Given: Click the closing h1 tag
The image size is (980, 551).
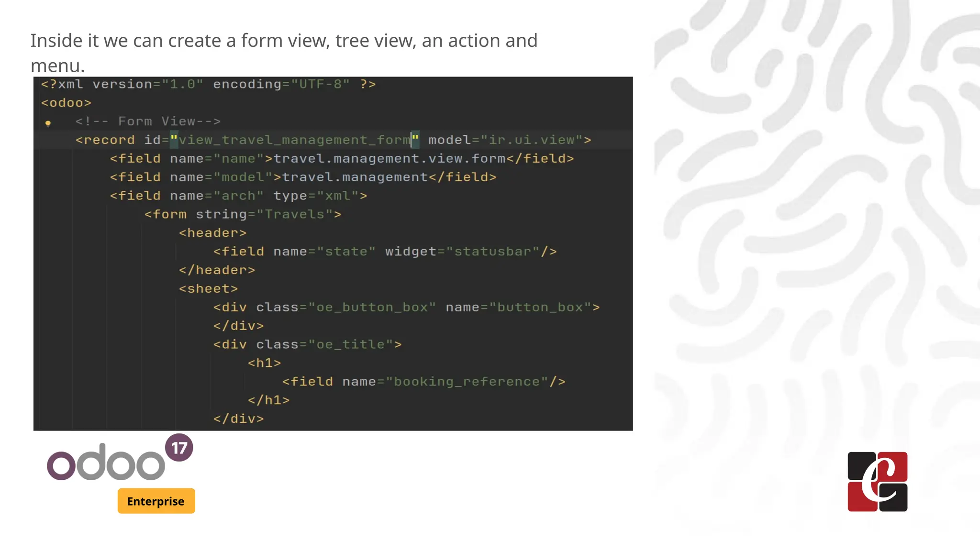Looking at the screenshot, I should [x=268, y=400].
